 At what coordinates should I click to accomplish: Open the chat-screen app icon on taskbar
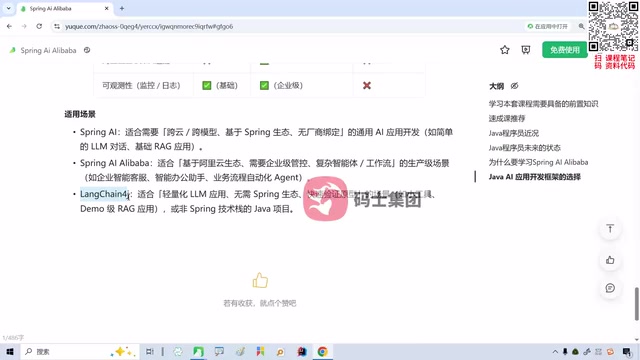[x=219, y=351]
